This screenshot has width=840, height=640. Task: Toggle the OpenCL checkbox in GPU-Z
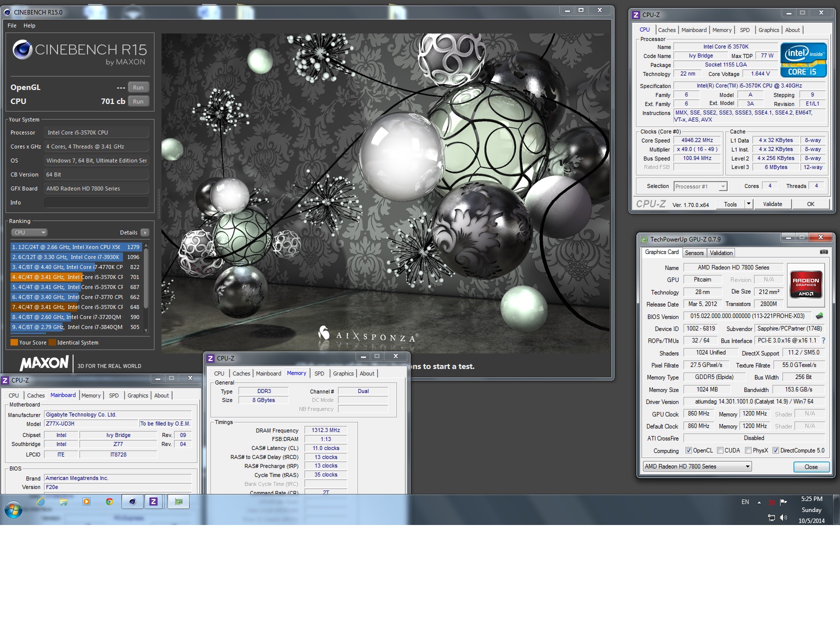pyautogui.click(x=688, y=450)
